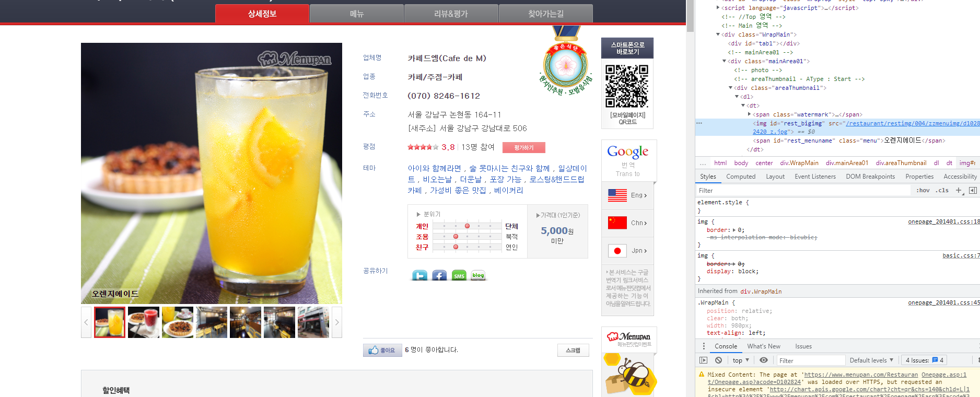Image resolution: width=980 pixels, height=397 pixels.
Task: Expand the span.watermark tree node
Action: click(x=750, y=114)
